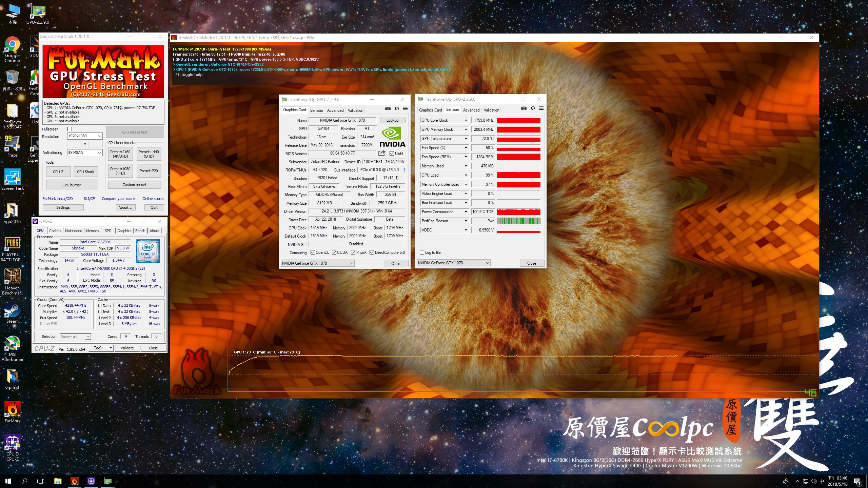Click Anti-aliasing custom width input field
The width and height of the screenshot is (868, 488).
(x=74, y=144)
